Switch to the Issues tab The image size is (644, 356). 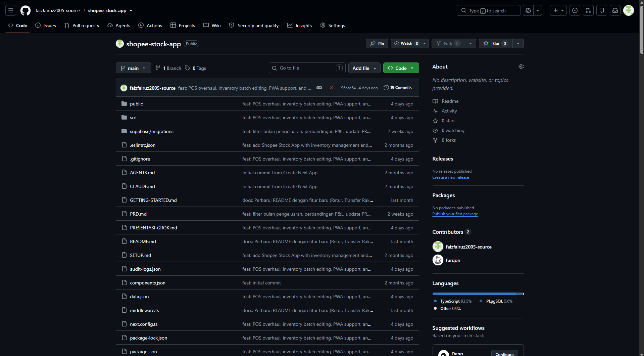[x=46, y=26]
